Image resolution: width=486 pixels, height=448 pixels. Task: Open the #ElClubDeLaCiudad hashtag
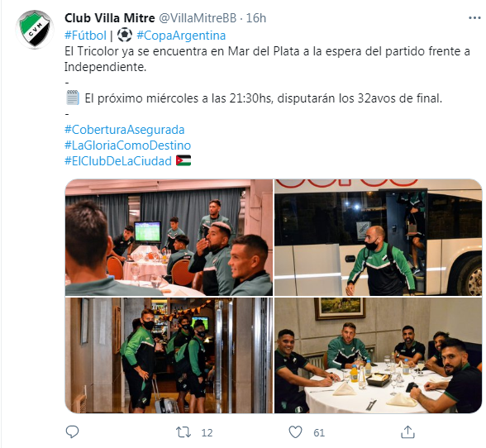click(x=117, y=161)
